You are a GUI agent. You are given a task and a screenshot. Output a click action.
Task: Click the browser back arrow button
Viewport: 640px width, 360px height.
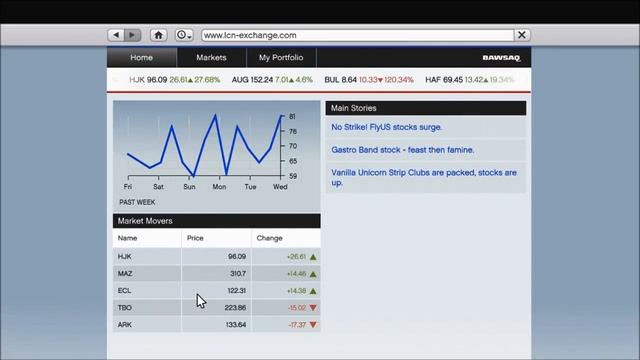click(x=116, y=35)
